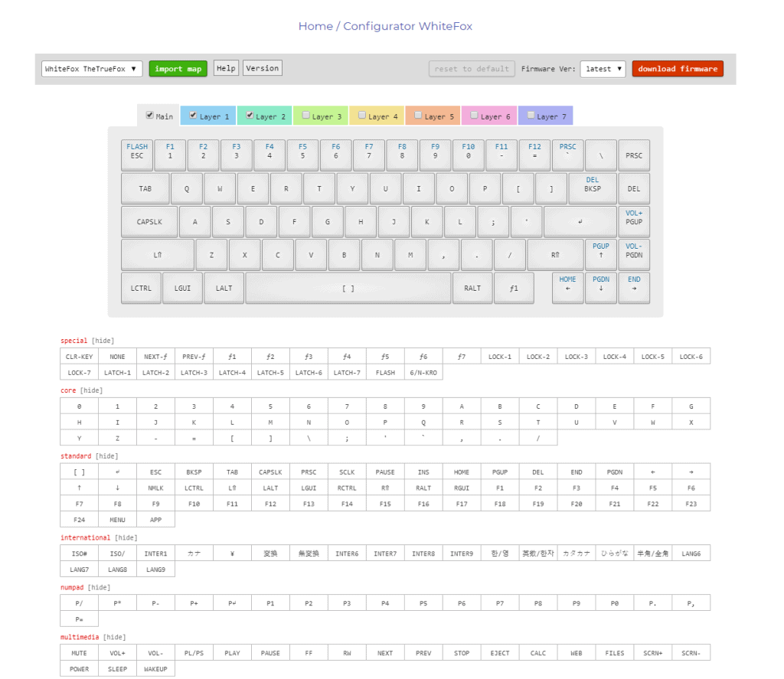Select the TAB key on keyboard layout
The height and width of the screenshot is (679, 784).
(145, 188)
